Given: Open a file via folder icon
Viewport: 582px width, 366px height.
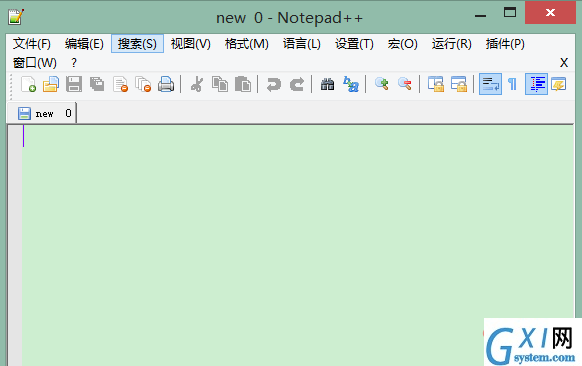Looking at the screenshot, I should (x=51, y=84).
